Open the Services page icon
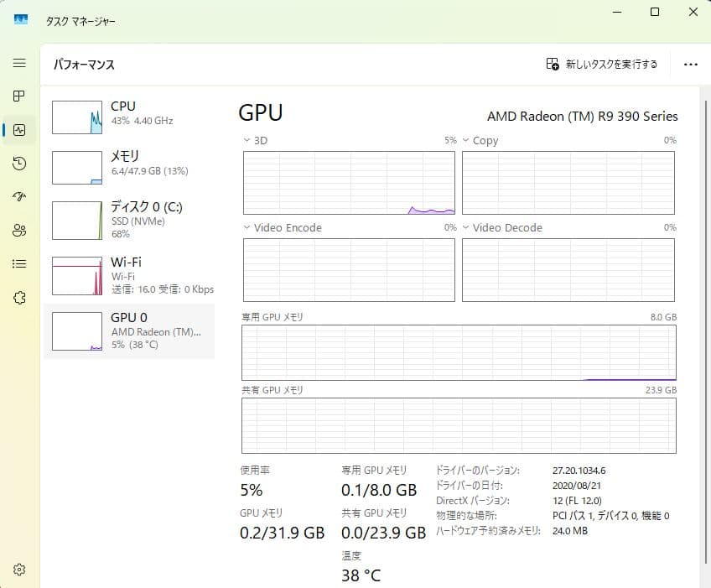Screen dimensions: 711x588 [18, 297]
